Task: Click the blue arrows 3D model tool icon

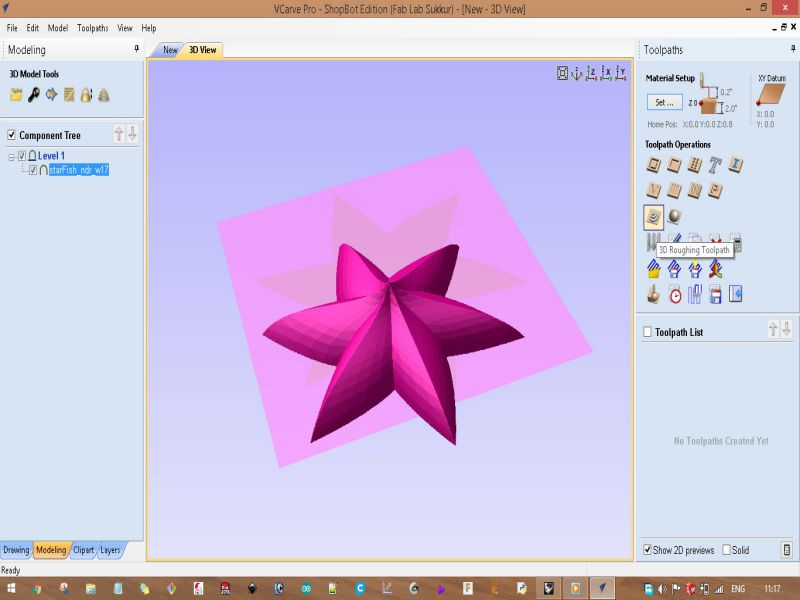Action: click(x=51, y=95)
